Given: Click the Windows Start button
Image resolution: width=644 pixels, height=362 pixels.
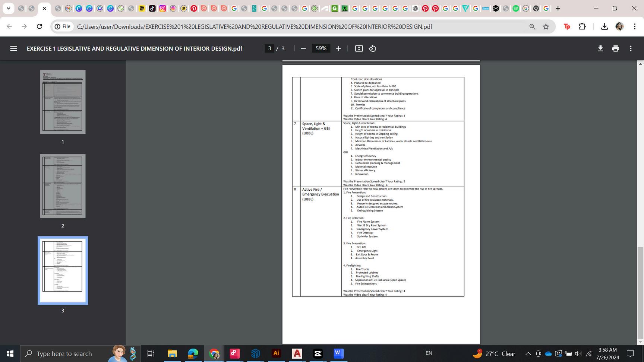Looking at the screenshot, I should tap(10, 353).
